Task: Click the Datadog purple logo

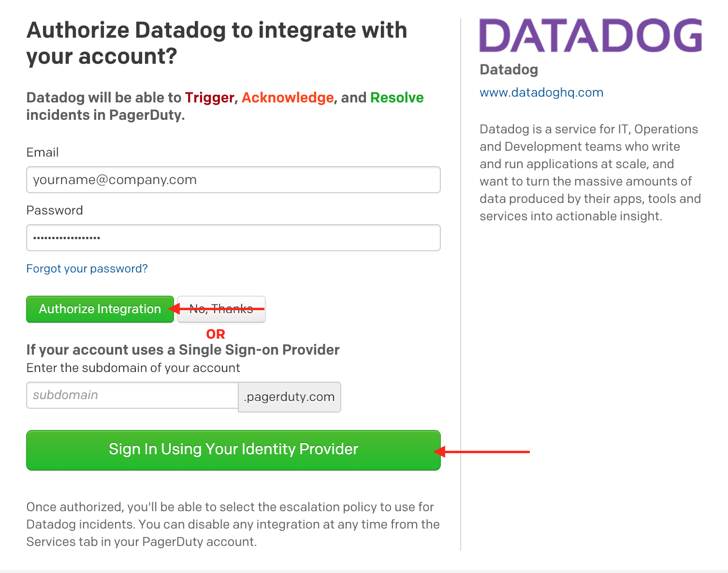Action: [x=590, y=35]
